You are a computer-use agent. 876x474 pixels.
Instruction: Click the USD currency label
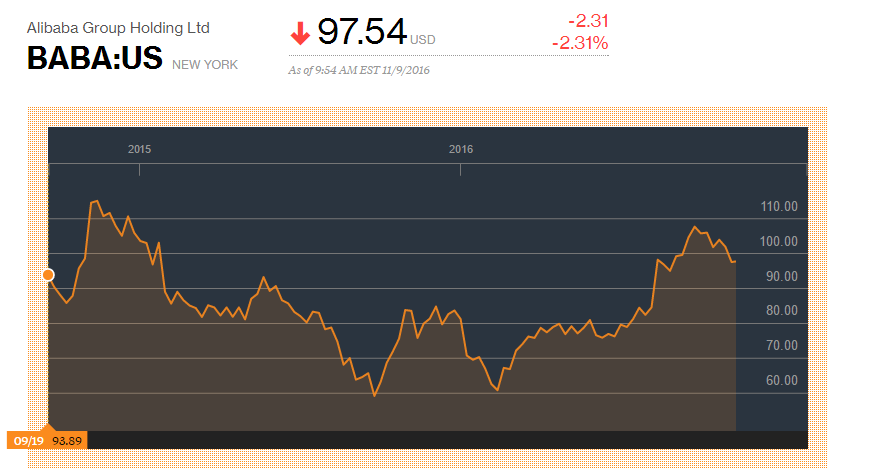click(422, 40)
